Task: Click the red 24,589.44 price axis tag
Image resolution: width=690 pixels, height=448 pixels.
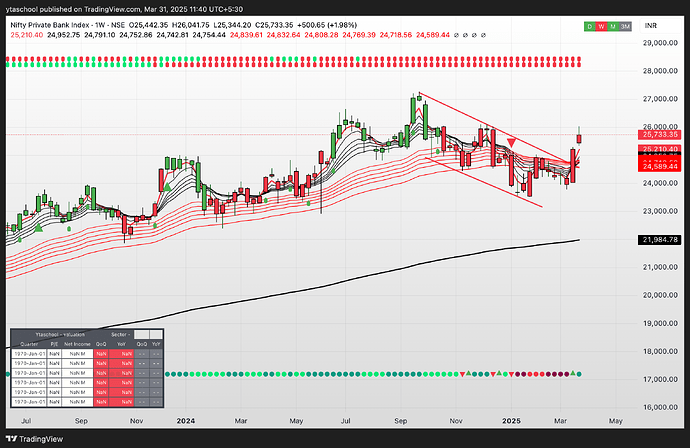Action: point(659,167)
